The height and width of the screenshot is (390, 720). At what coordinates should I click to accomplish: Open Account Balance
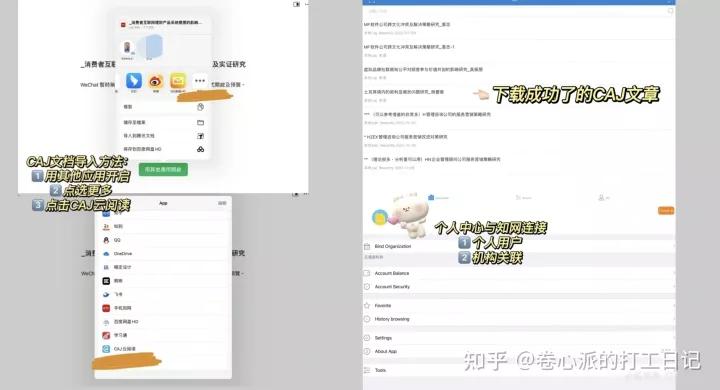(519, 273)
